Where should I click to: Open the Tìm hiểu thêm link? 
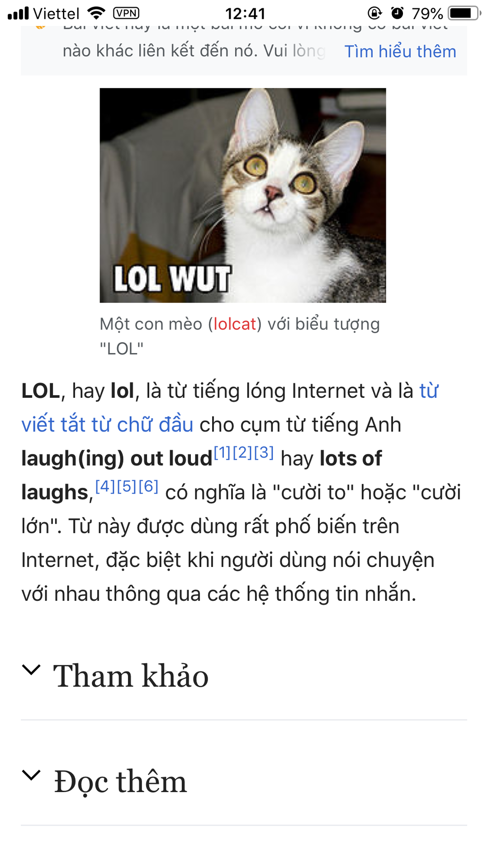tap(400, 52)
